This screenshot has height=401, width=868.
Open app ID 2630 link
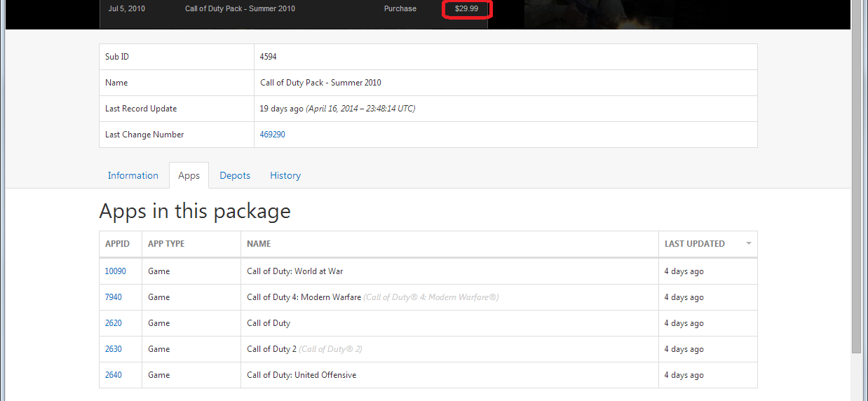click(x=114, y=349)
